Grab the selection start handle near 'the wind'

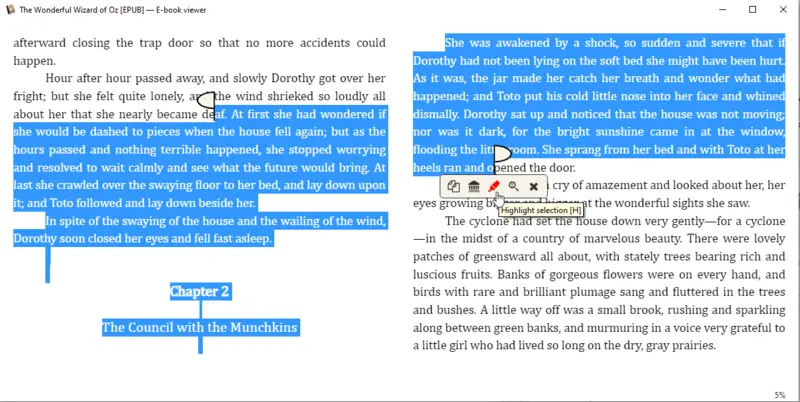pyautogui.click(x=207, y=100)
